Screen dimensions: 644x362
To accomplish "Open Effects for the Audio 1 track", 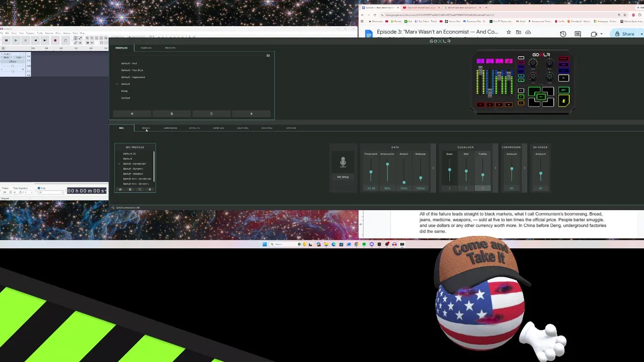I will [13, 61].
